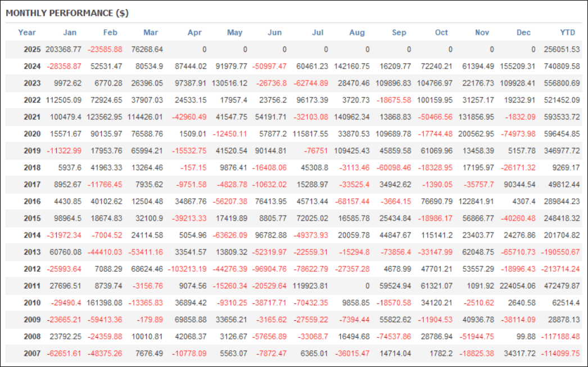
Task: Select the 2023 year row label
Action: [x=32, y=83]
